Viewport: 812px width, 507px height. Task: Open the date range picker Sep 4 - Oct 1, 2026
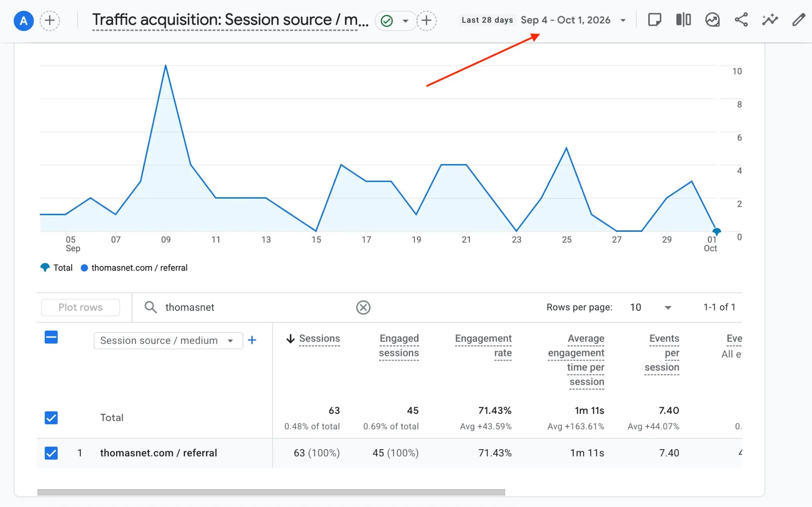pyautogui.click(x=573, y=20)
